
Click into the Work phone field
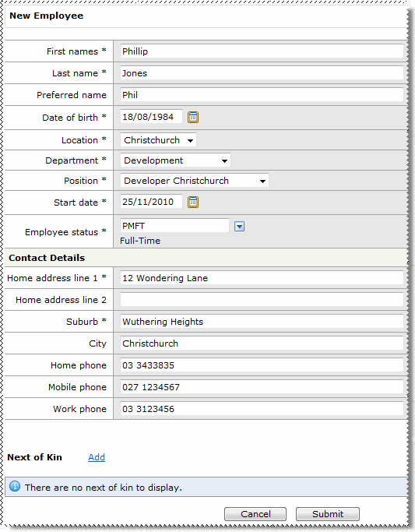pyautogui.click(x=262, y=408)
